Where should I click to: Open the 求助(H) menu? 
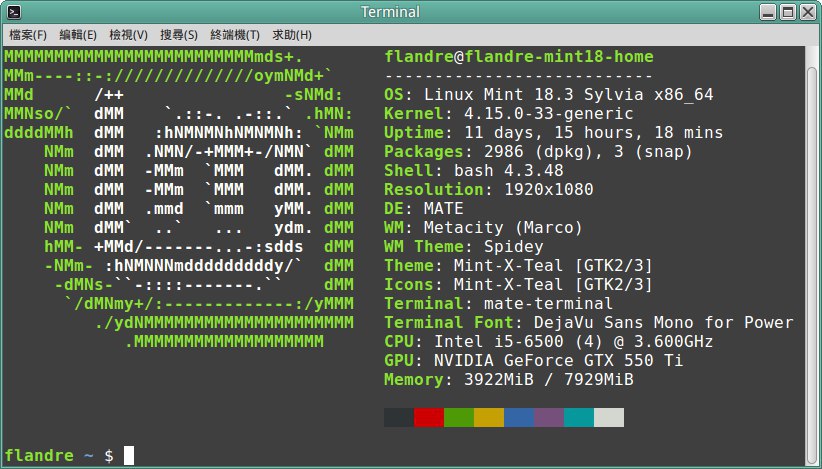pyautogui.click(x=292, y=35)
